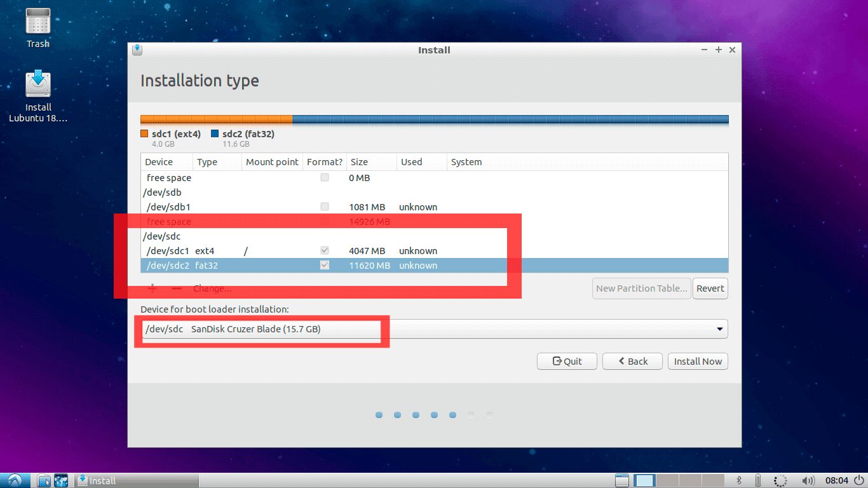The width and height of the screenshot is (868, 488).
Task: Click the remove partition minus icon
Action: (x=177, y=288)
